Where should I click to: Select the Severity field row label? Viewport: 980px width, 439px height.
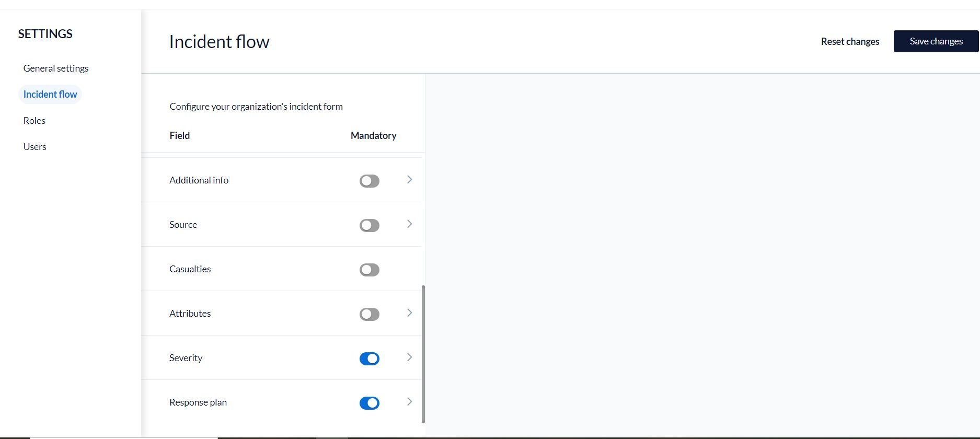[186, 358]
